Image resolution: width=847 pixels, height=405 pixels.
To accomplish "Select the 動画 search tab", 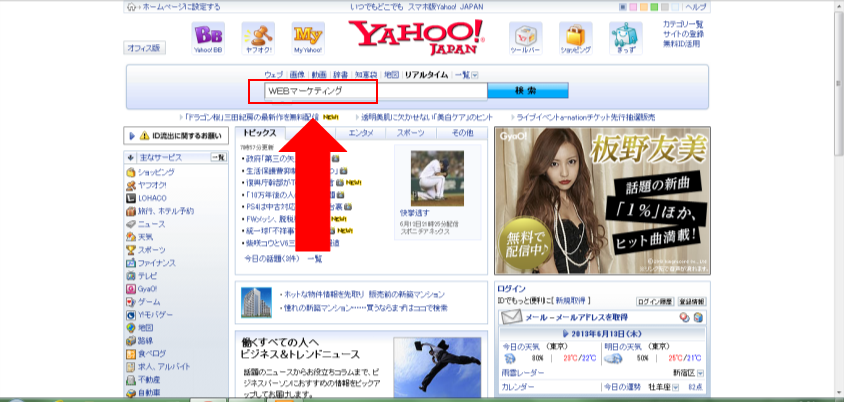I will (319, 75).
